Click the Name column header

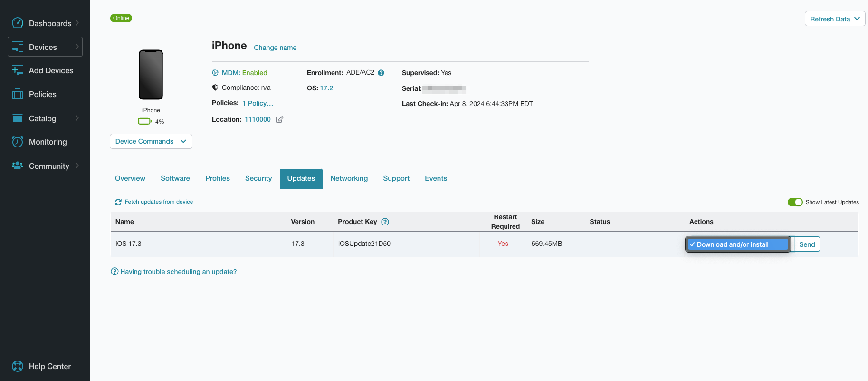pyautogui.click(x=124, y=222)
